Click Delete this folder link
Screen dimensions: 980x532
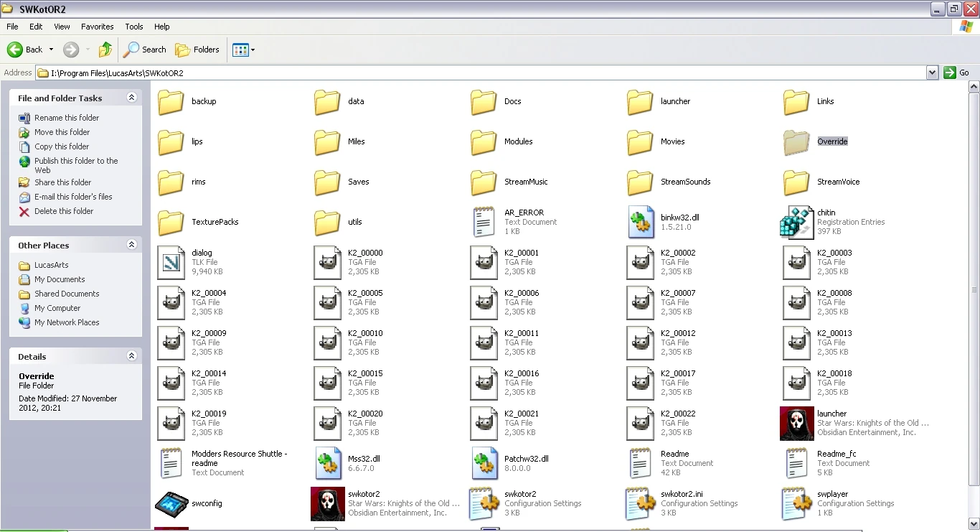64,211
